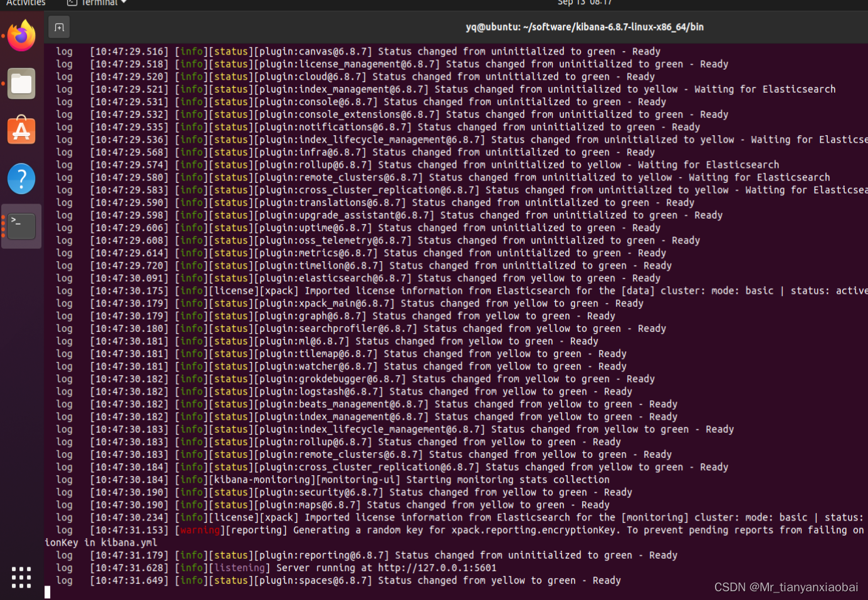Open the Files manager dock icon
Viewport: 868px width, 600px height.
click(21, 83)
